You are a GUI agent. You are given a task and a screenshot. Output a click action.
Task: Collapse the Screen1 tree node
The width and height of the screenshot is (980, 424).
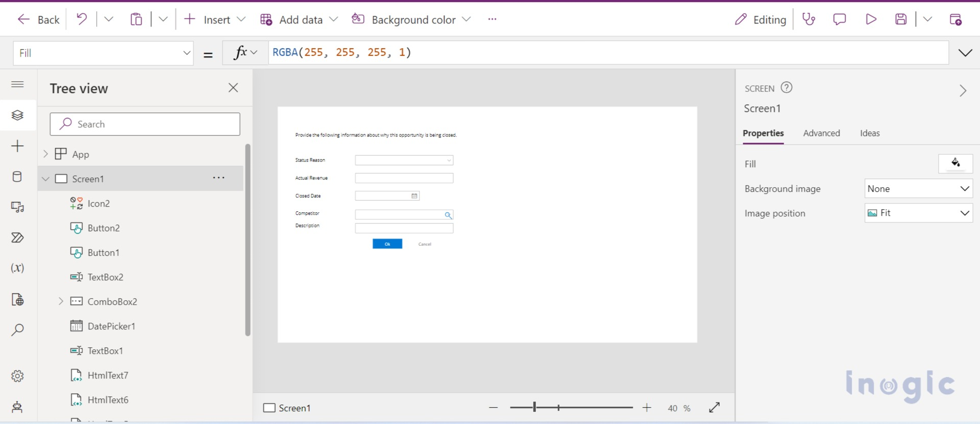click(46, 178)
